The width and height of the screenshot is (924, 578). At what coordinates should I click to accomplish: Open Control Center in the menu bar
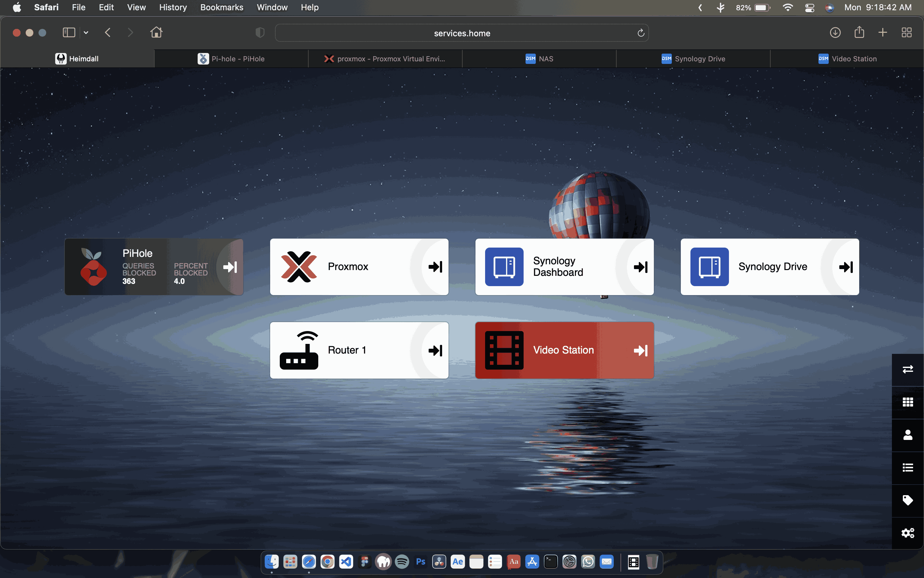[809, 7]
